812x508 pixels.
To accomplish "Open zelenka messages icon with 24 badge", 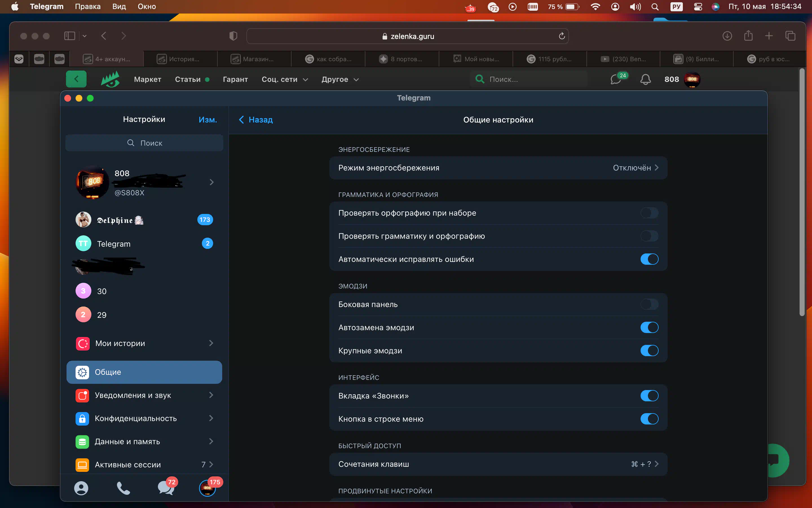I will point(618,79).
